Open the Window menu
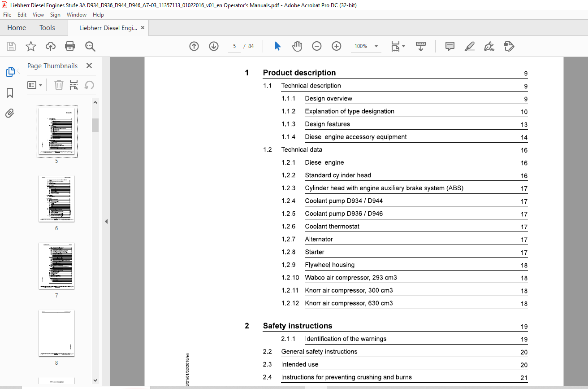The image size is (588, 389). point(77,15)
